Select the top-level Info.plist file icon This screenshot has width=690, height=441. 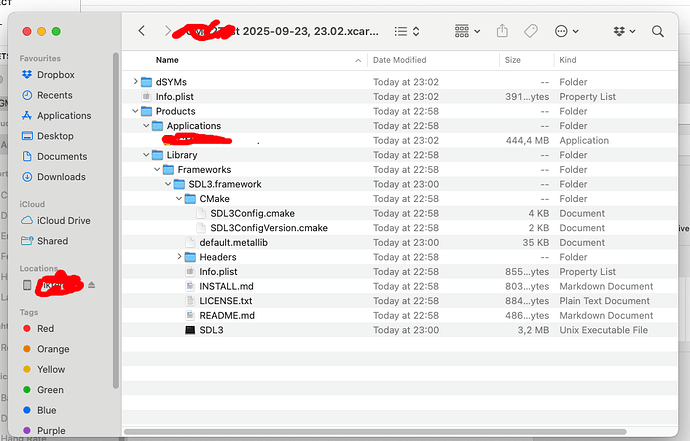click(x=146, y=96)
